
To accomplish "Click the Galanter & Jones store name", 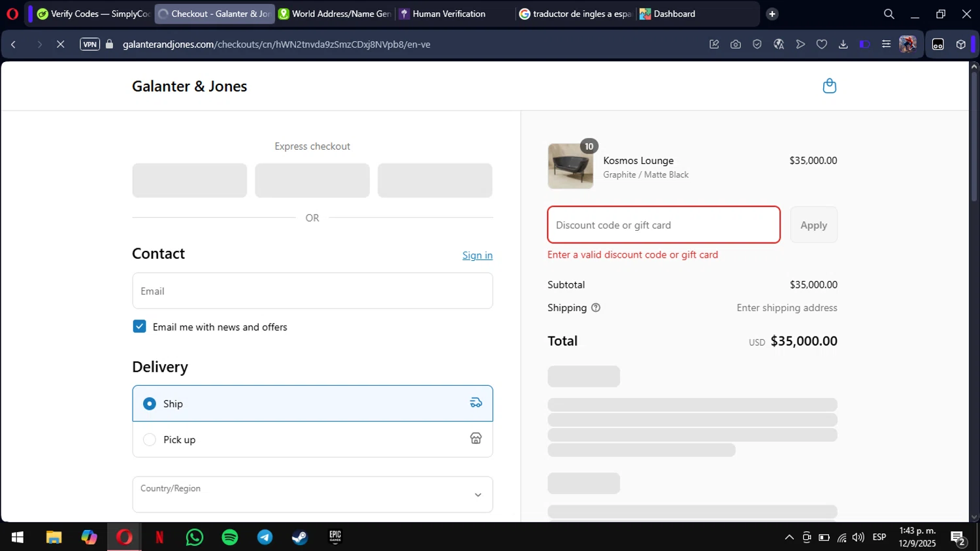I will 189,86.
